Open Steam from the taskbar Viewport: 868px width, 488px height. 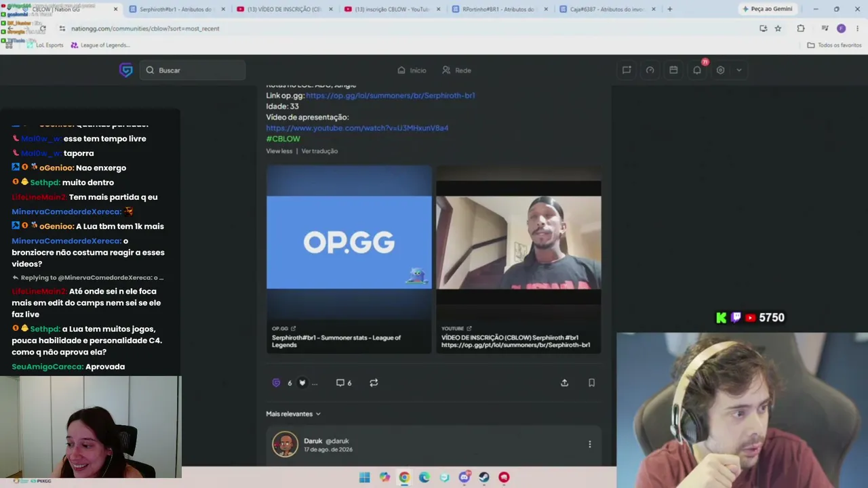484,477
